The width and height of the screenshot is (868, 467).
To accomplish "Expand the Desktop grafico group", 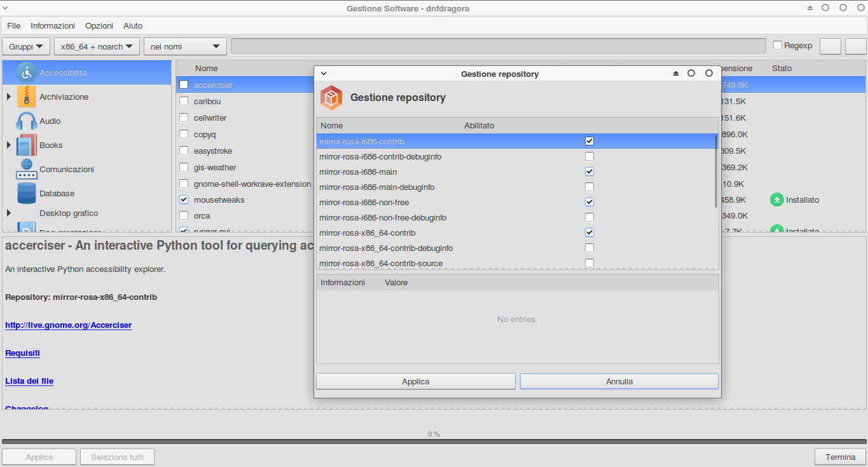I will (x=9, y=213).
